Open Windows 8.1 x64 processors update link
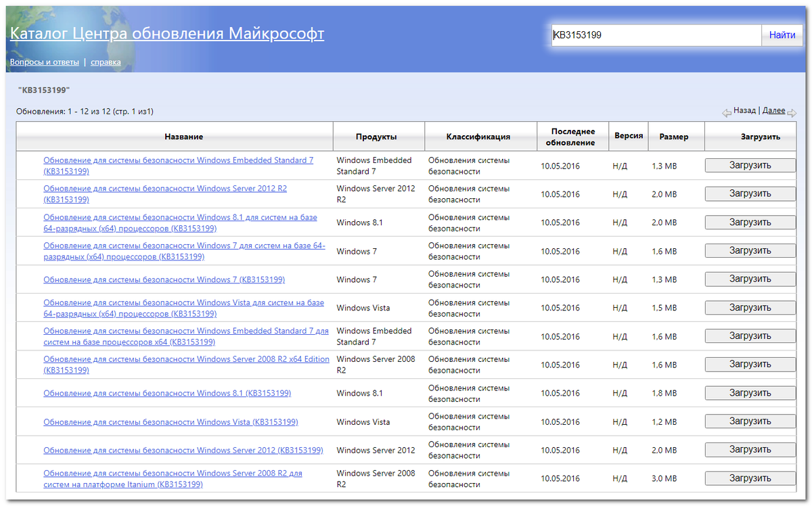This screenshot has height=506, width=812. [x=180, y=223]
